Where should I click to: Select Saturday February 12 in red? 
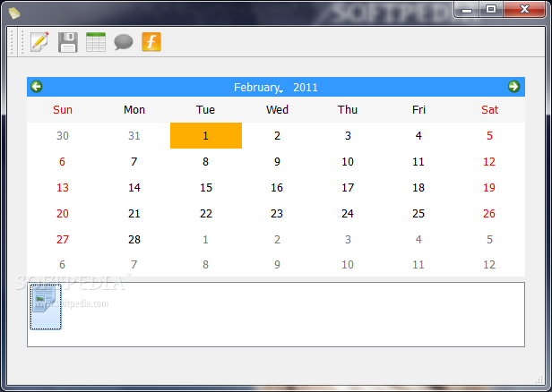489,161
